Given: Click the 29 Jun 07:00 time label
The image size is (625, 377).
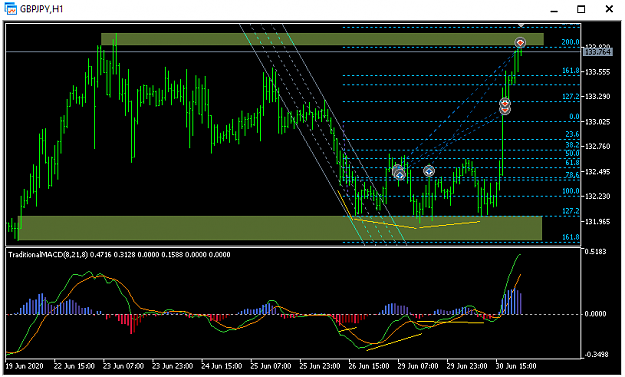Looking at the screenshot, I should click(x=418, y=366).
